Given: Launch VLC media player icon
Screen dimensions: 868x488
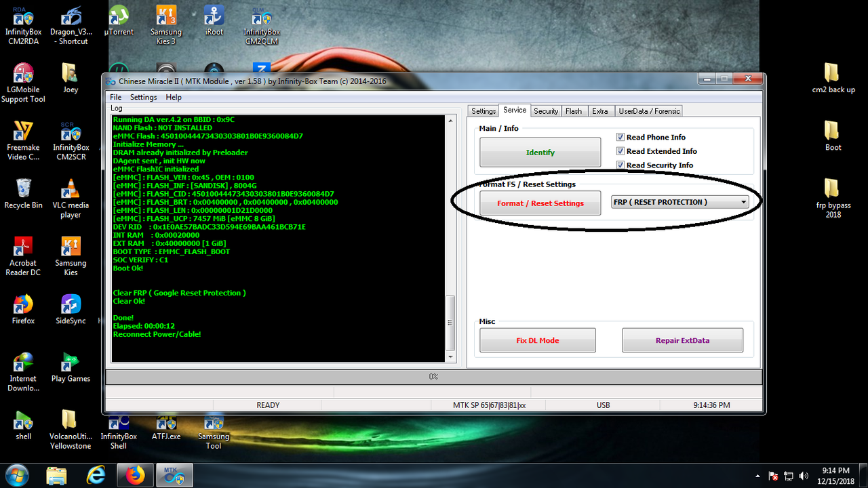Looking at the screenshot, I should 71,198.
